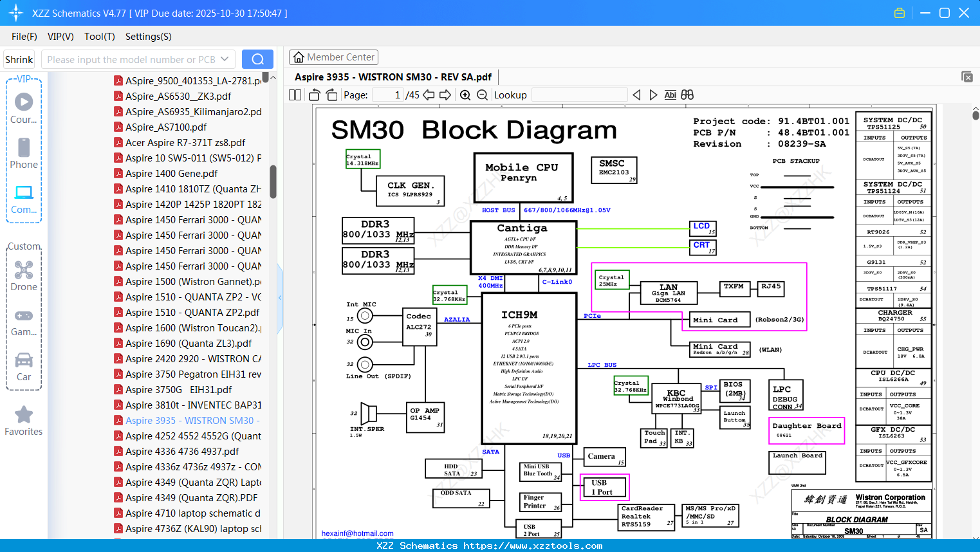The height and width of the screenshot is (552, 980).
Task: Open Aspire 3750 Pegatron EIH31 file
Action: (x=194, y=374)
